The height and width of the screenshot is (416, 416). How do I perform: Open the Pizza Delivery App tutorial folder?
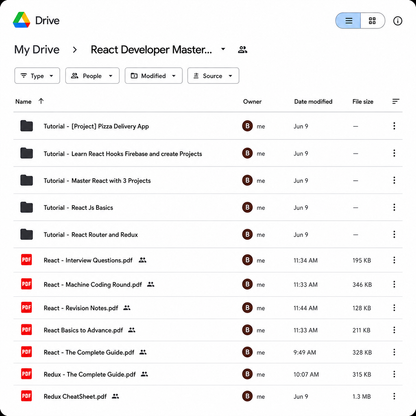click(x=96, y=126)
